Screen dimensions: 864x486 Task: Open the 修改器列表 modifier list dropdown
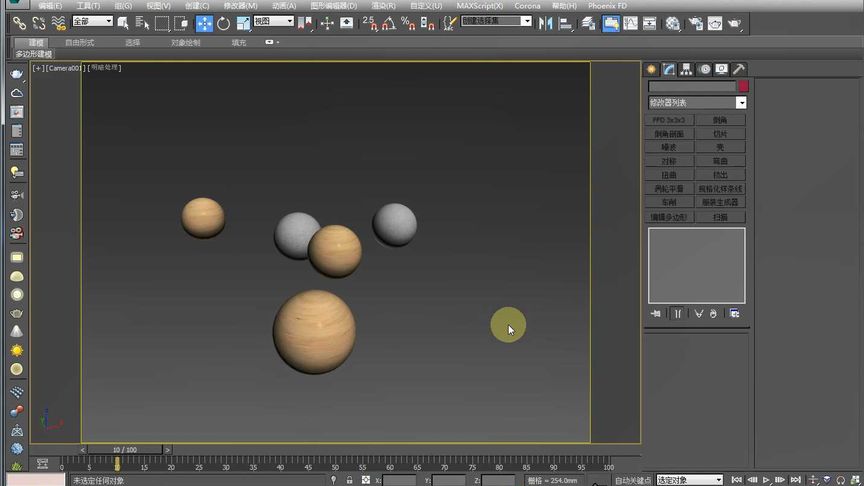697,103
